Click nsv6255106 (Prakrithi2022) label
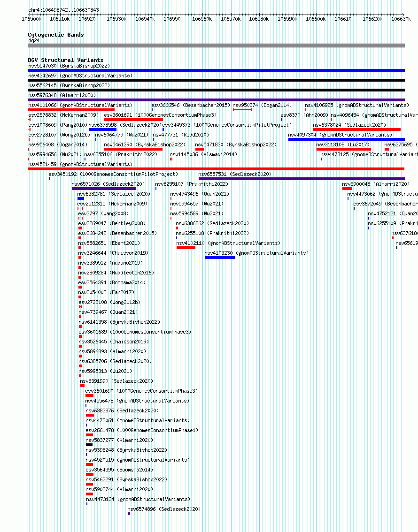Image resolution: width=418 pixels, height=532 pixels. 121,154
